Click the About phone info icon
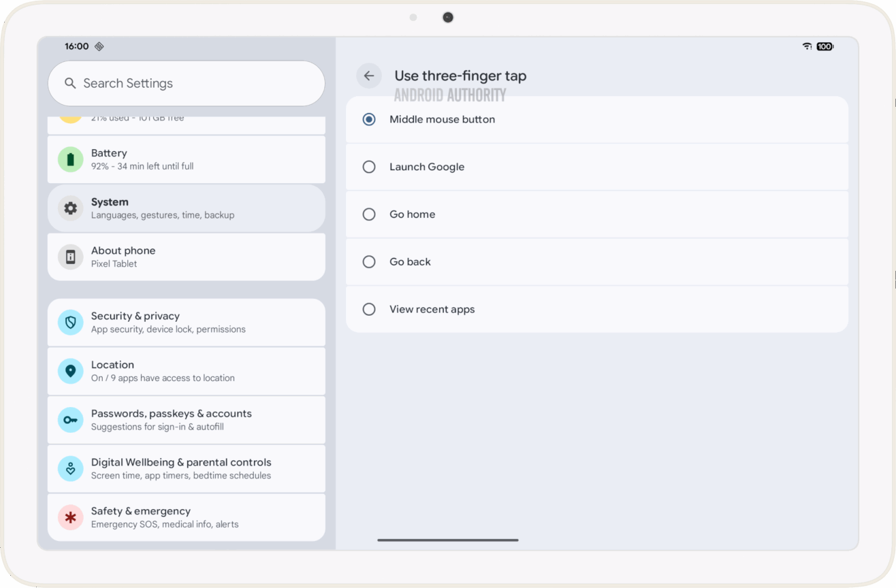 coord(71,257)
